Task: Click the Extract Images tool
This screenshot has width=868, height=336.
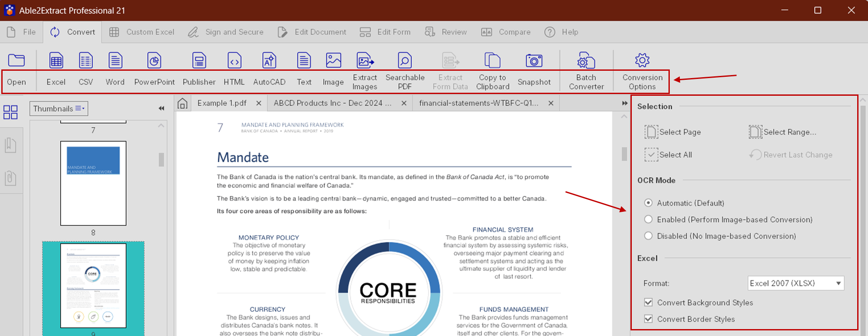Action: point(365,61)
